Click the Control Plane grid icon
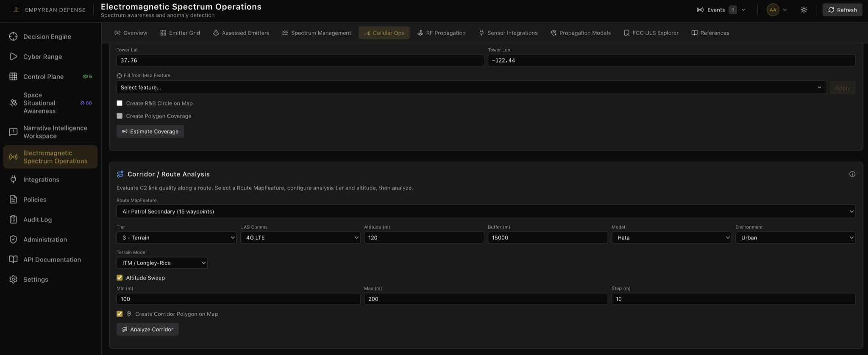 13,76
